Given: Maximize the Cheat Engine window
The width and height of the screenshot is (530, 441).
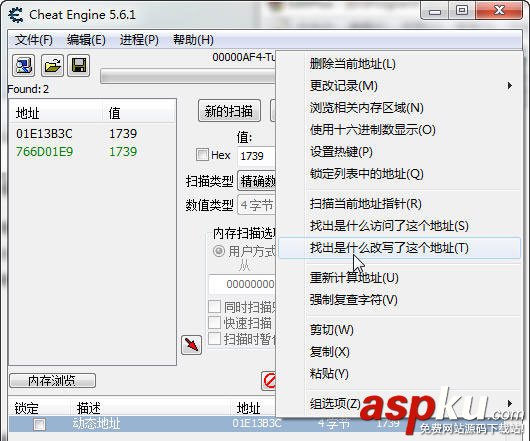Looking at the screenshot, I should tap(462, 11).
